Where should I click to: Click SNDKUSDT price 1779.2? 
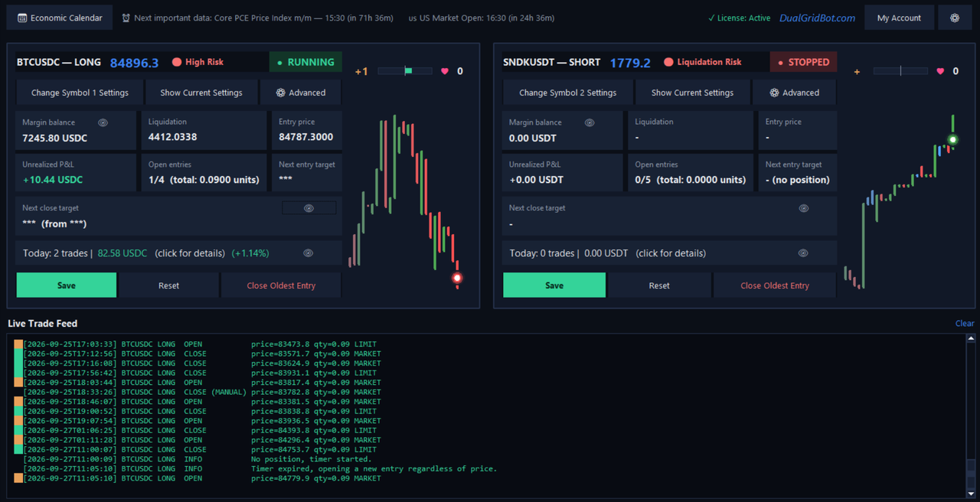tap(630, 63)
